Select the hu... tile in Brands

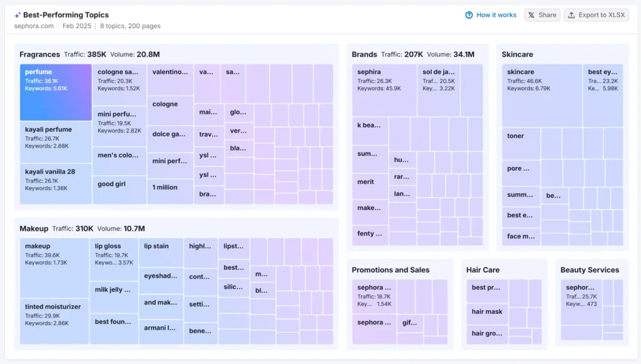(x=403, y=159)
